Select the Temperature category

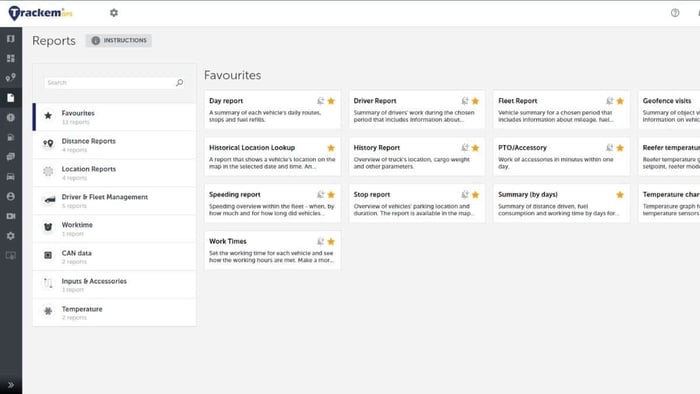114,313
